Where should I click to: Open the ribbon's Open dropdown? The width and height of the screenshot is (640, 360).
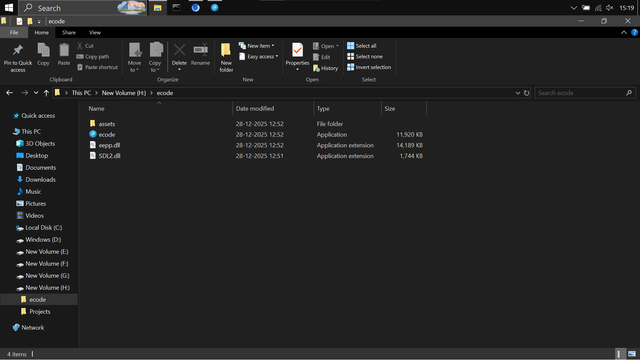click(x=326, y=46)
